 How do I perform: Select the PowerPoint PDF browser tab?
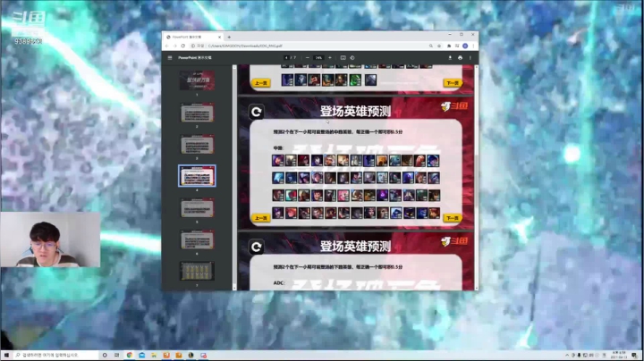click(x=193, y=37)
